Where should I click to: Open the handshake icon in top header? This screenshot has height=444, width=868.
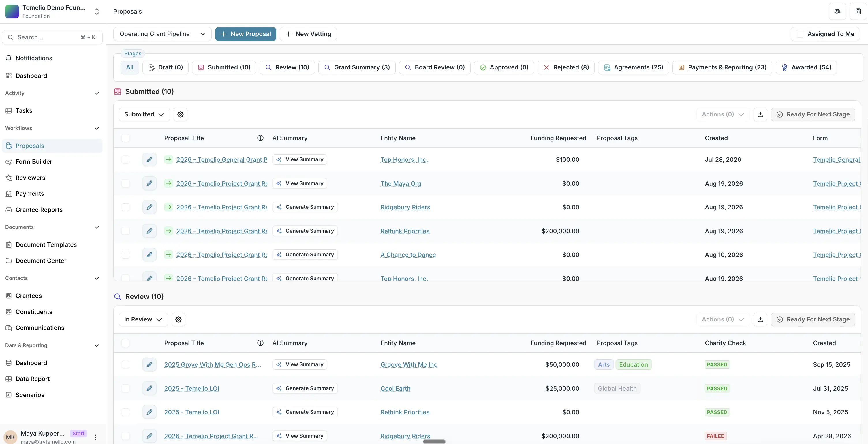point(837,12)
